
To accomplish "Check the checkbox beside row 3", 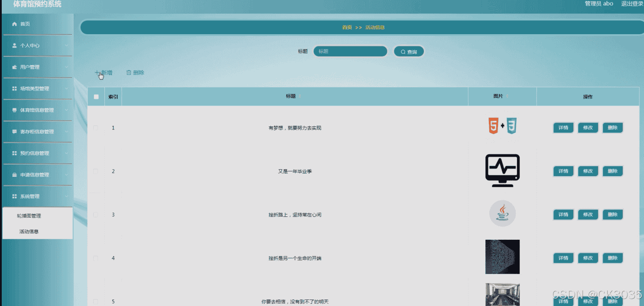I will coord(96,215).
